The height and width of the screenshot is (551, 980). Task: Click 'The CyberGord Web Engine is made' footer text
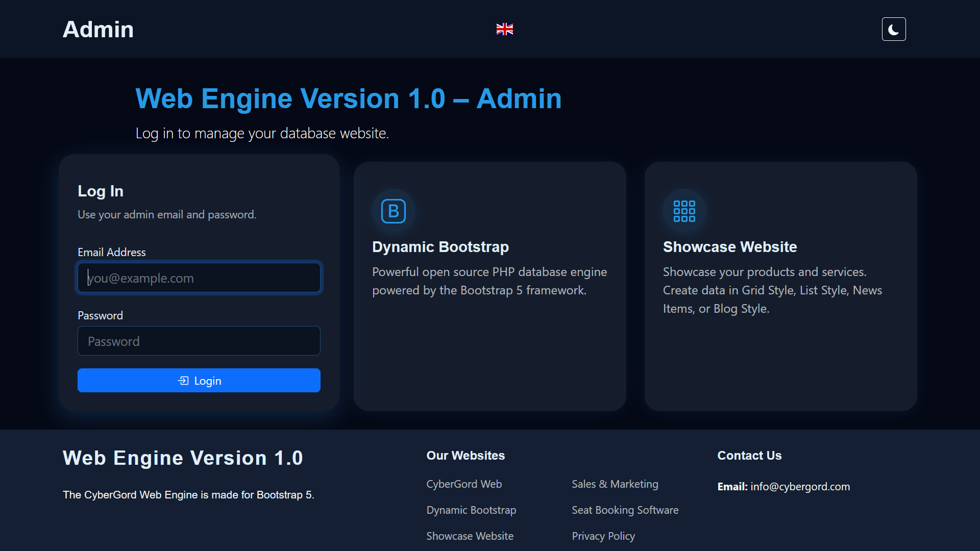tap(188, 495)
